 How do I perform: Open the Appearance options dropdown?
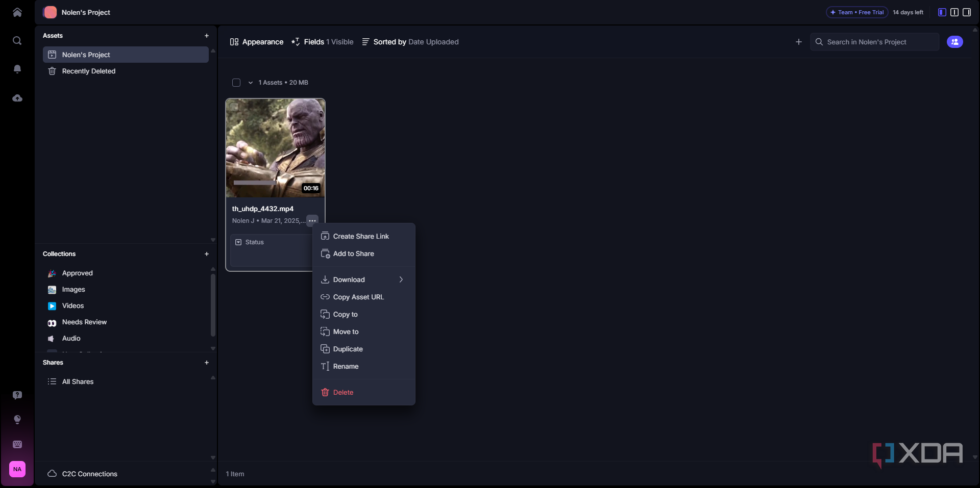click(x=257, y=42)
